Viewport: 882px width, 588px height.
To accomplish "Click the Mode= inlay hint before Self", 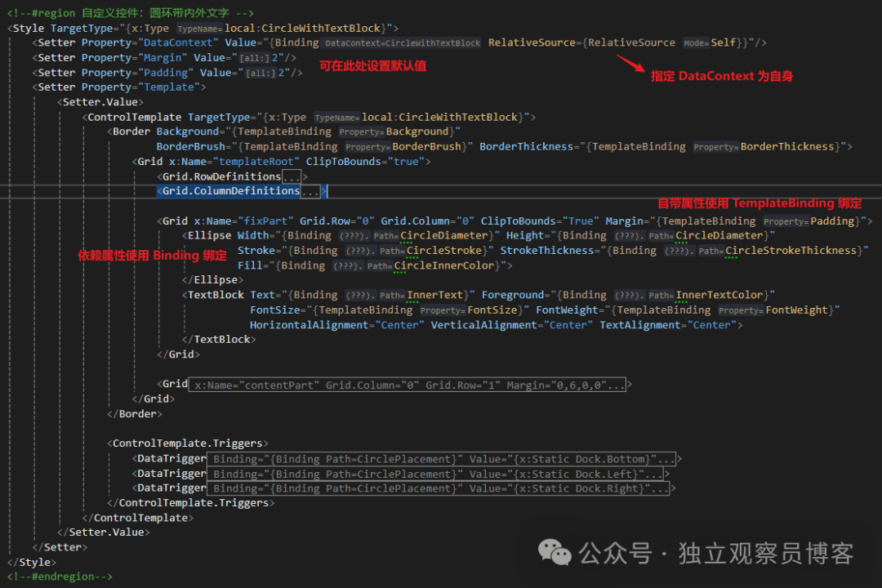I will coord(696,43).
